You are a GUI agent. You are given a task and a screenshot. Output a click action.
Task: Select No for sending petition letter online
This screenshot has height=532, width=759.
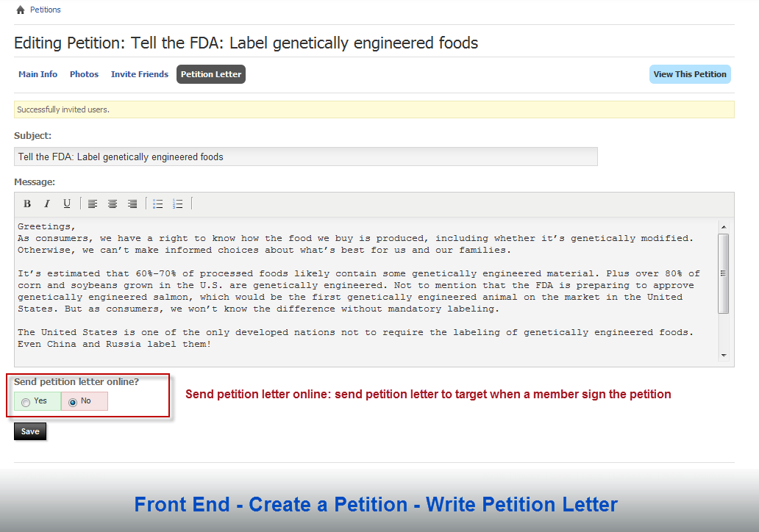[73, 402]
